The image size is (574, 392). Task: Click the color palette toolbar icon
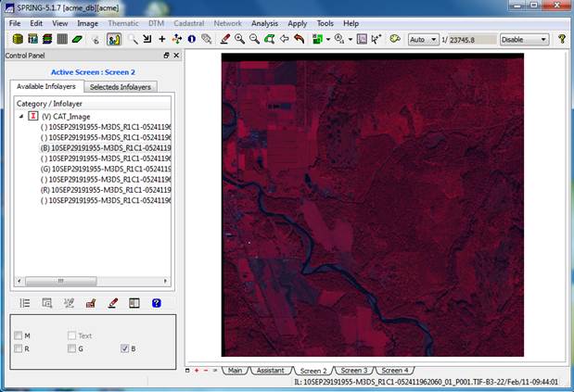(395, 39)
